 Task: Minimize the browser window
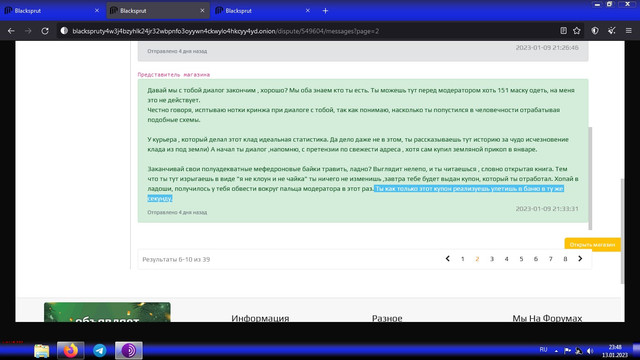click(597, 4)
